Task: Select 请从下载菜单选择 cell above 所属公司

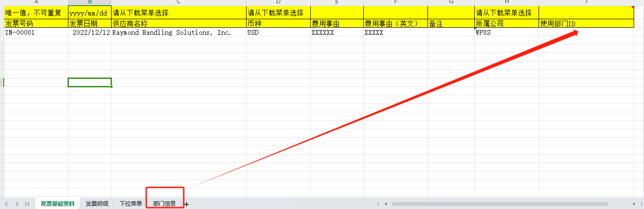Action: [x=507, y=13]
